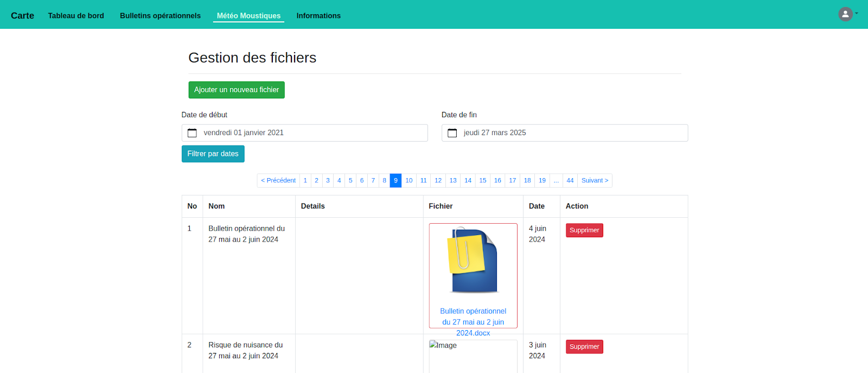868x373 pixels.
Task: Click the broken image in row 2
Action: pyautogui.click(x=443, y=345)
